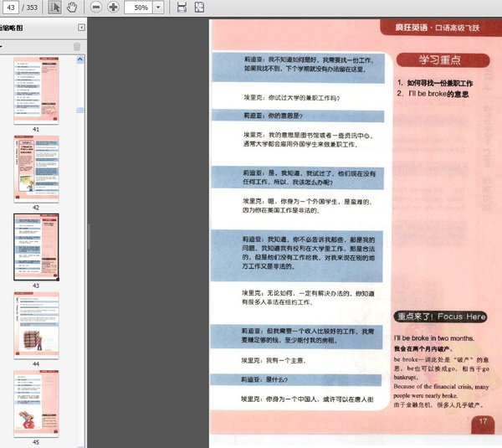This screenshot has height=448, width=502.
Task: Open the zoom level dropdown arrow
Action: click(x=158, y=7)
